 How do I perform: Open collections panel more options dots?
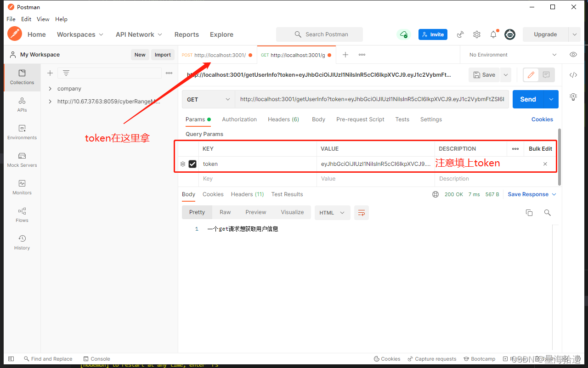pyautogui.click(x=169, y=73)
